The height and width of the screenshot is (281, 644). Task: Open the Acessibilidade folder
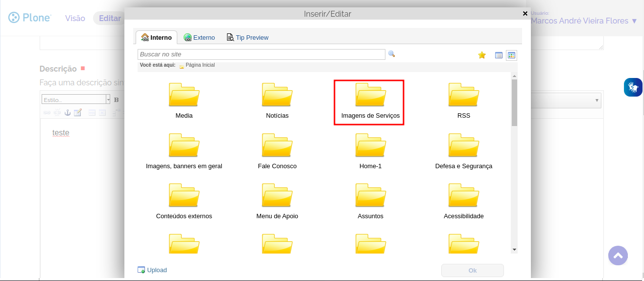(x=463, y=201)
